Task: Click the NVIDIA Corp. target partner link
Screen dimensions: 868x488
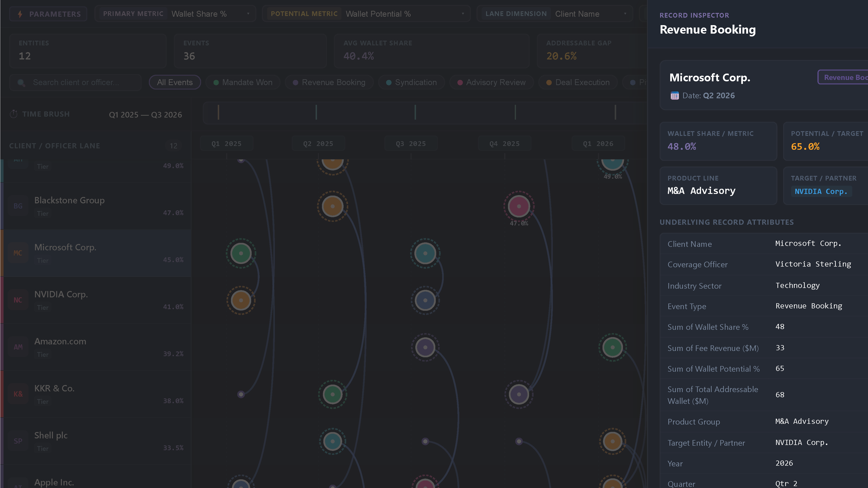Action: (x=821, y=191)
